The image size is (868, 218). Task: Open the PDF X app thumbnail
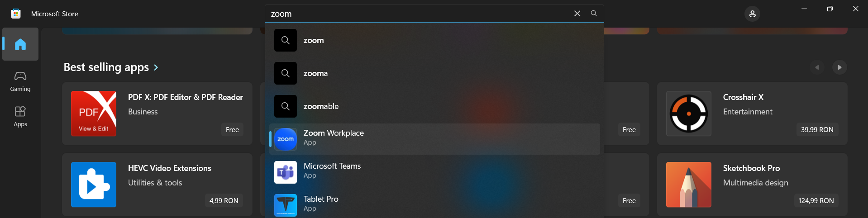tap(94, 114)
